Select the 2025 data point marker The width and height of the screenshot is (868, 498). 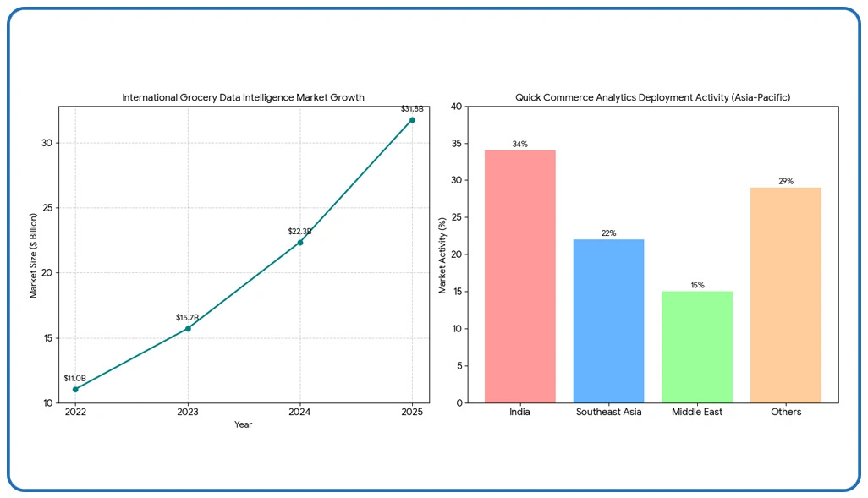pos(412,120)
